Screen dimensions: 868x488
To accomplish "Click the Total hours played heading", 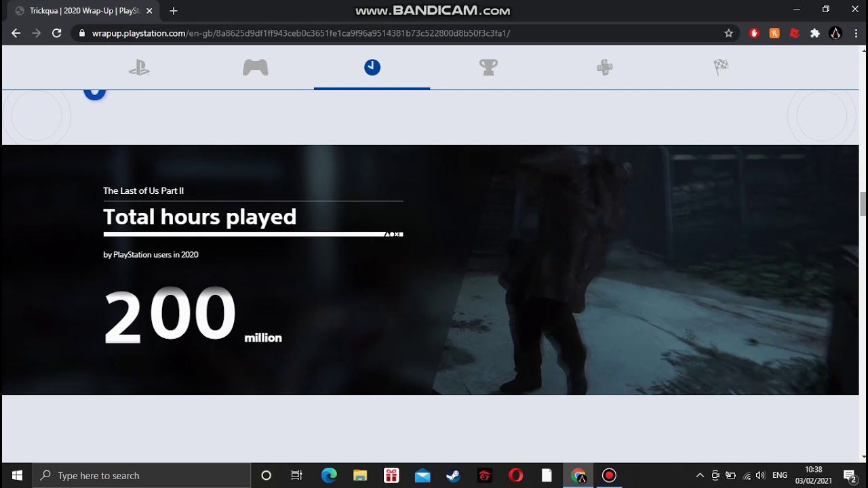I will point(200,217).
